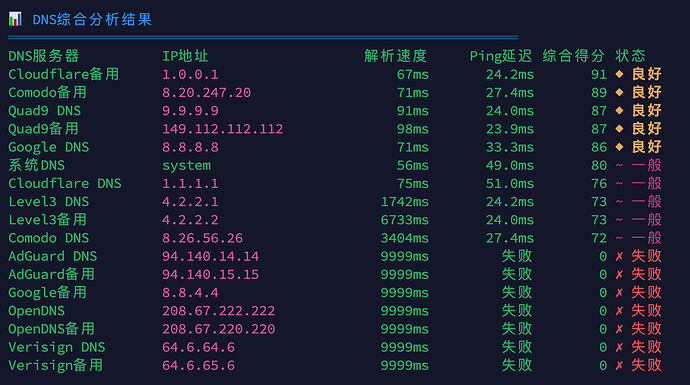Select the IP address 149.112.112.112
This screenshot has height=385, width=690.
pos(223,129)
